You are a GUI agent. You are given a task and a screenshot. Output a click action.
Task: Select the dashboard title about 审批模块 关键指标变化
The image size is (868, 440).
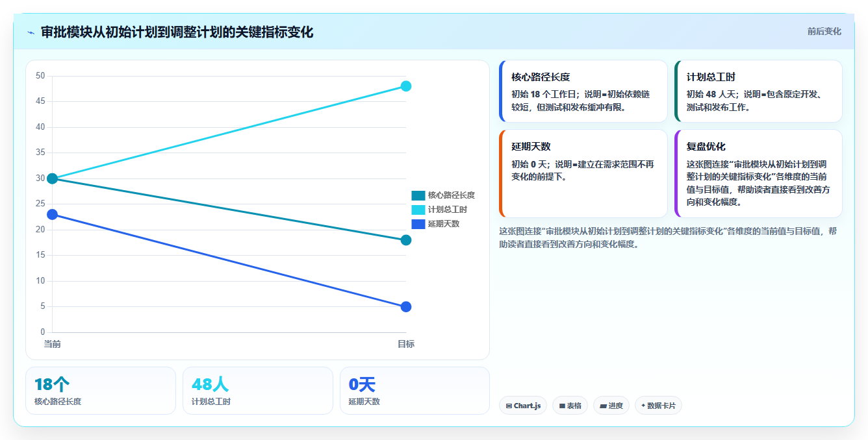[x=177, y=32]
